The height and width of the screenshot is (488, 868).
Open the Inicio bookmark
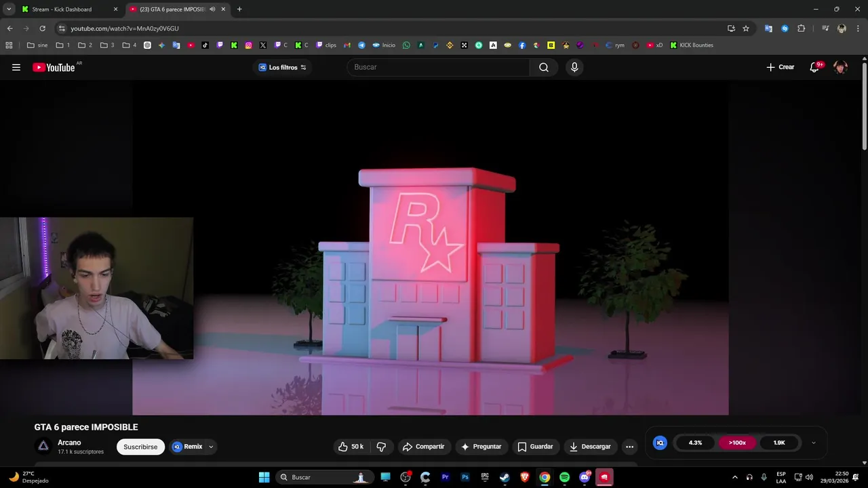384,45
